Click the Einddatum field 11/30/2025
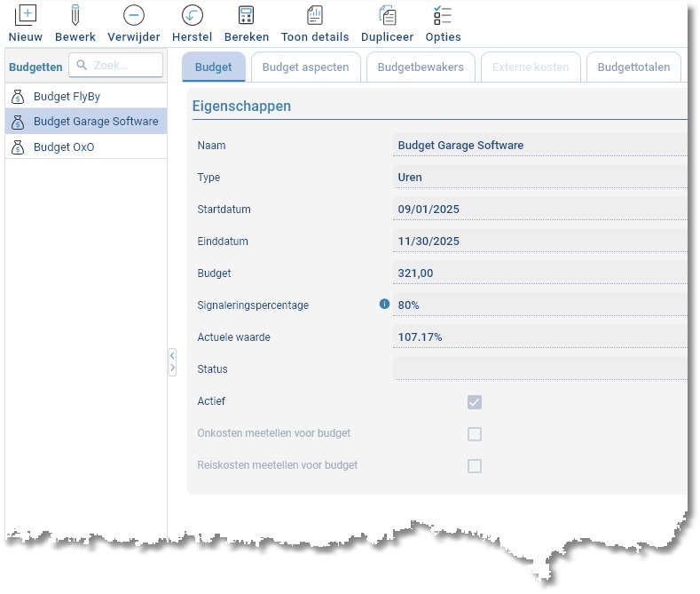The height and width of the screenshot is (594, 700). [x=540, y=242]
